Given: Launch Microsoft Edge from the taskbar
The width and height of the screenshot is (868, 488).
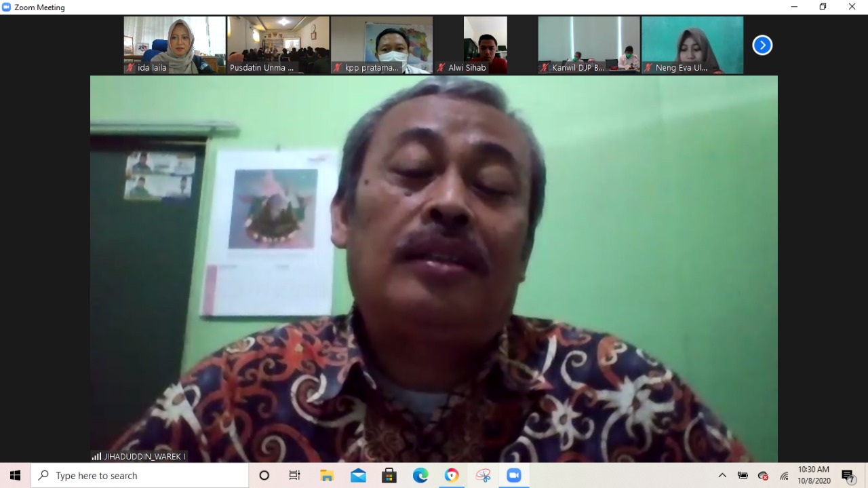Looking at the screenshot, I should coord(420,476).
